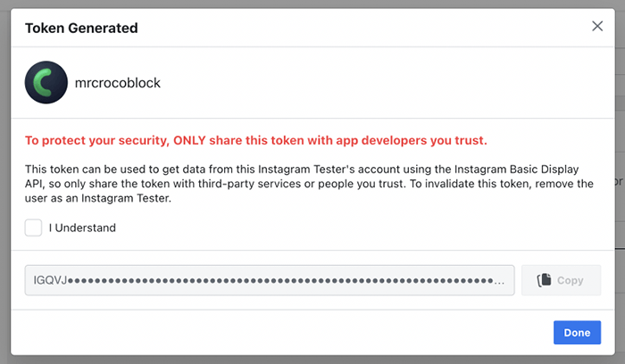
Task: Check the I Understand checkbox
Action: click(34, 227)
